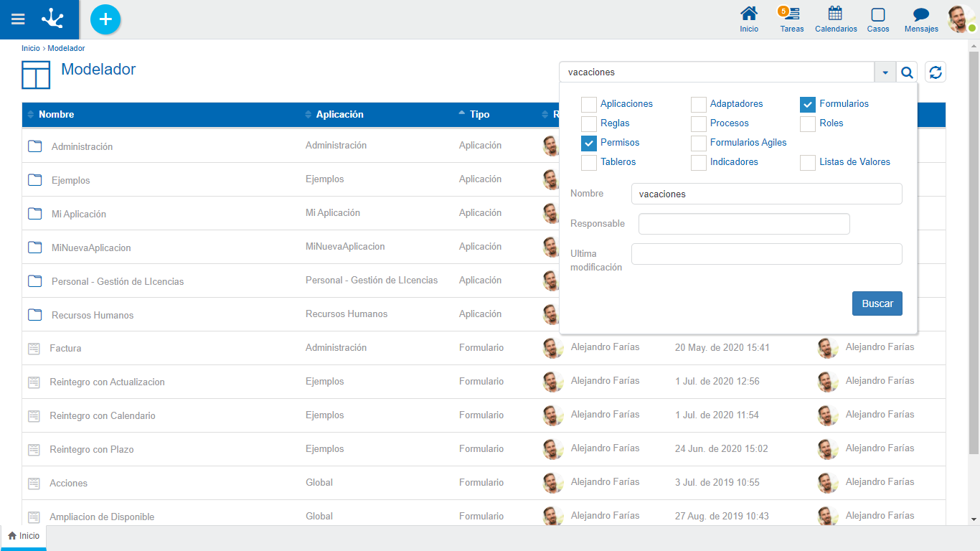Image resolution: width=980 pixels, height=551 pixels.
Task: Click the Inicio tab at bottom
Action: click(24, 536)
